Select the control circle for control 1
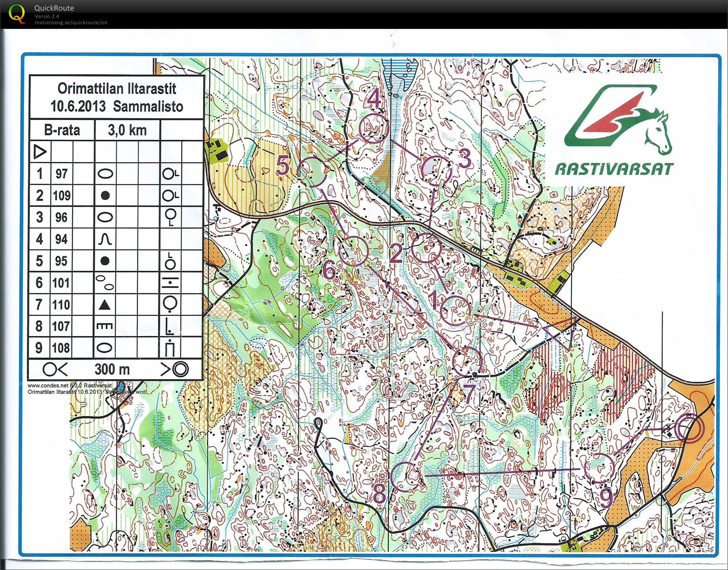This screenshot has height=570, width=728. (x=456, y=311)
